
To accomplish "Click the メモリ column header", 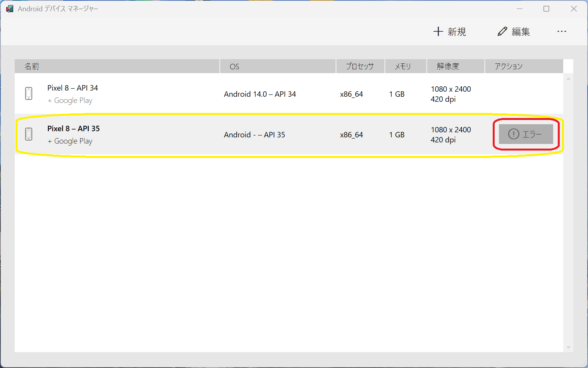I will pos(406,66).
